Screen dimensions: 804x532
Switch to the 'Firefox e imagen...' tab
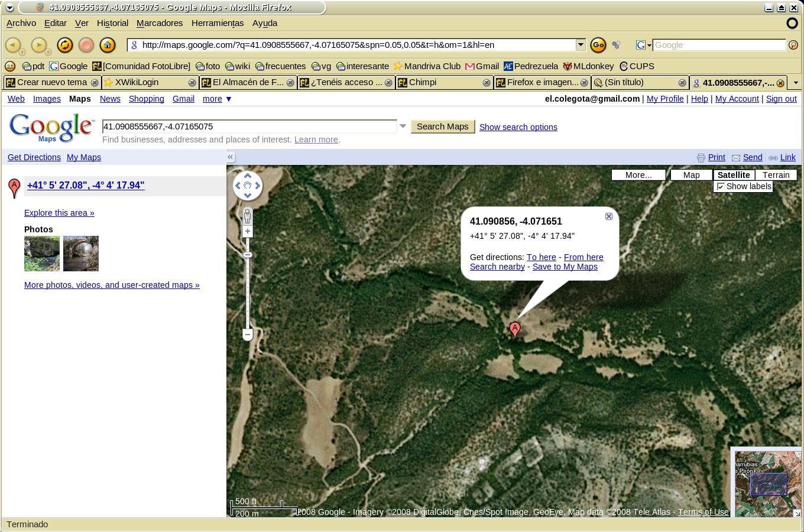tap(542, 83)
